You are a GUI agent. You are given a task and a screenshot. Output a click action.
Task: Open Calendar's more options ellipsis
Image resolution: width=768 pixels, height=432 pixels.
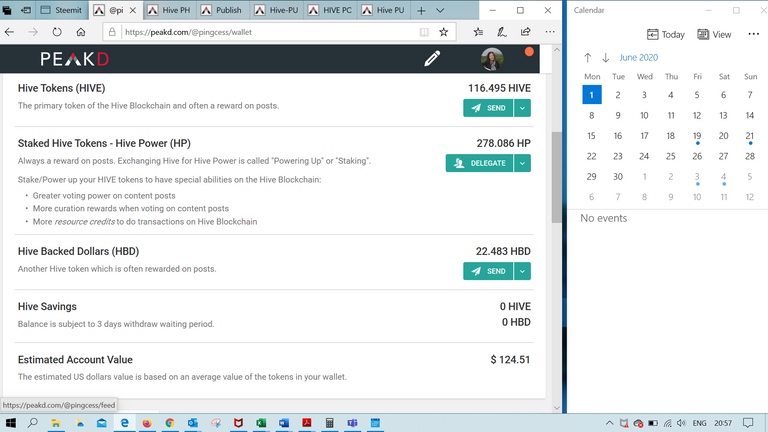coord(753,34)
